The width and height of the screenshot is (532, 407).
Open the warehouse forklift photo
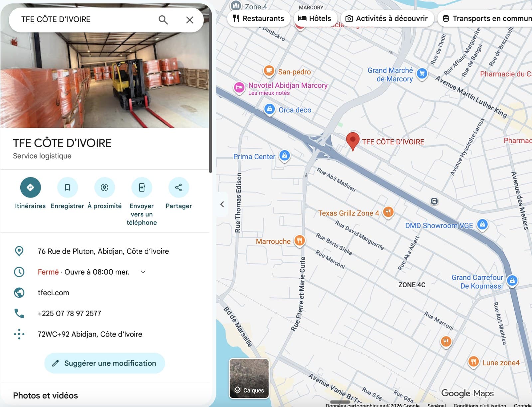(104, 80)
